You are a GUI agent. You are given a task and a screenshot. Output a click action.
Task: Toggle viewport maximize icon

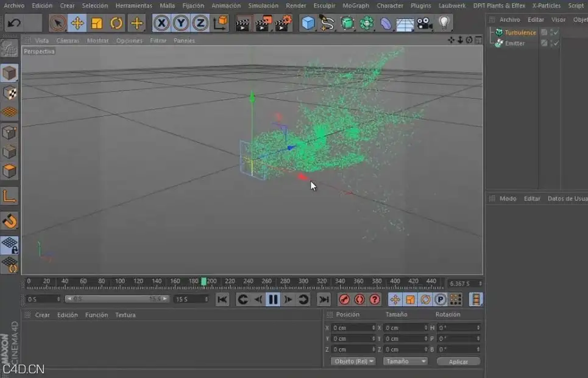click(x=478, y=40)
